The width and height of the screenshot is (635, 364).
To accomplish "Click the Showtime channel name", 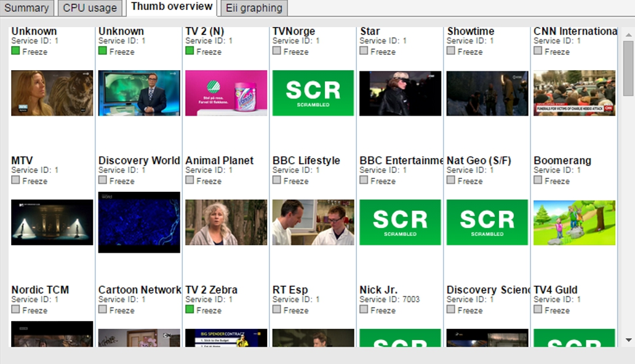I will point(471,31).
